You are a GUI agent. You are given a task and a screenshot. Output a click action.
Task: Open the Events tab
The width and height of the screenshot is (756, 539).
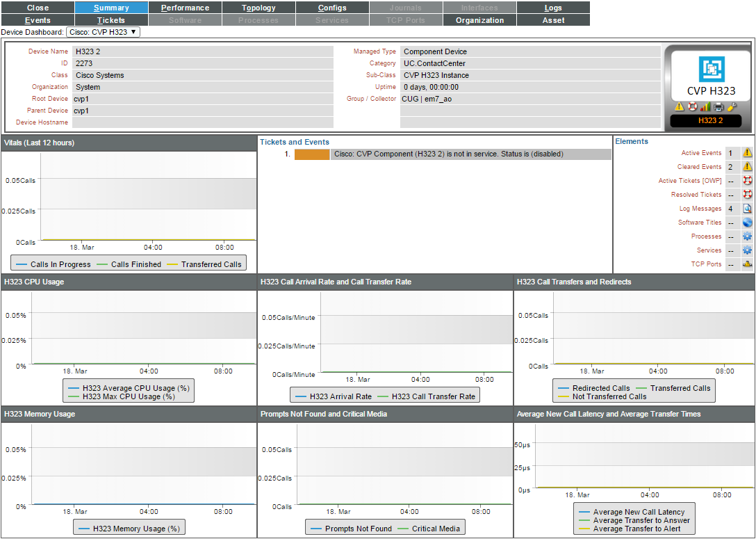[38, 20]
